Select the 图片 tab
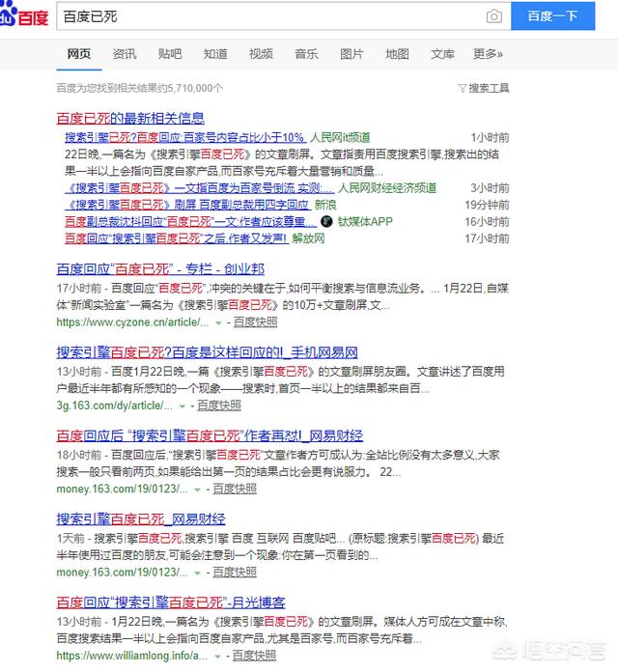The width and height of the screenshot is (618, 672). tap(351, 54)
